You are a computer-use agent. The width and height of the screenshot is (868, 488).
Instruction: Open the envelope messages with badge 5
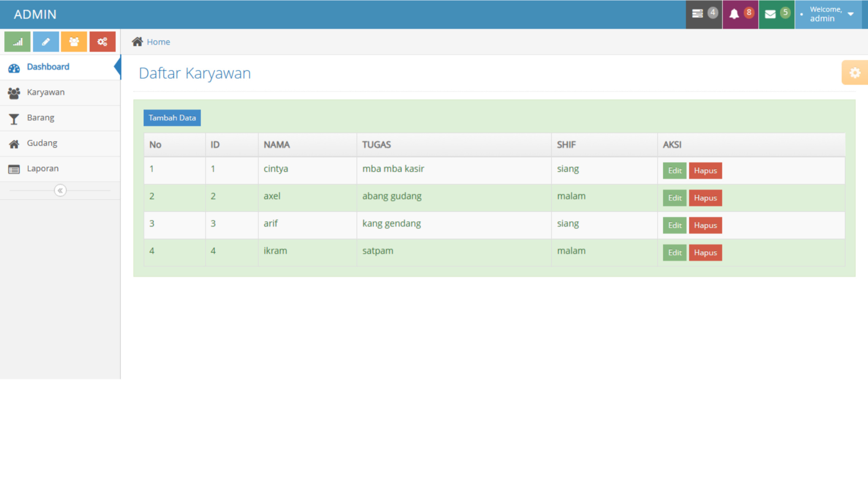tap(777, 14)
